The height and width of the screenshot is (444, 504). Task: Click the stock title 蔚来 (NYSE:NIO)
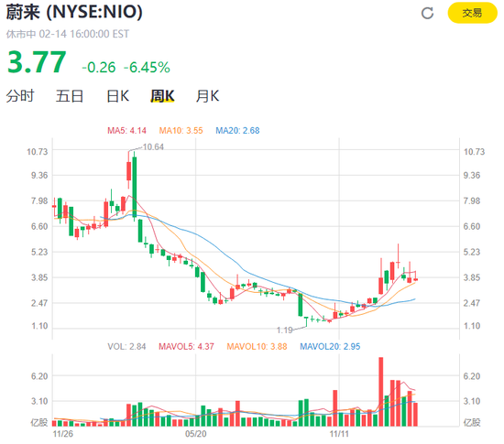click(x=74, y=12)
